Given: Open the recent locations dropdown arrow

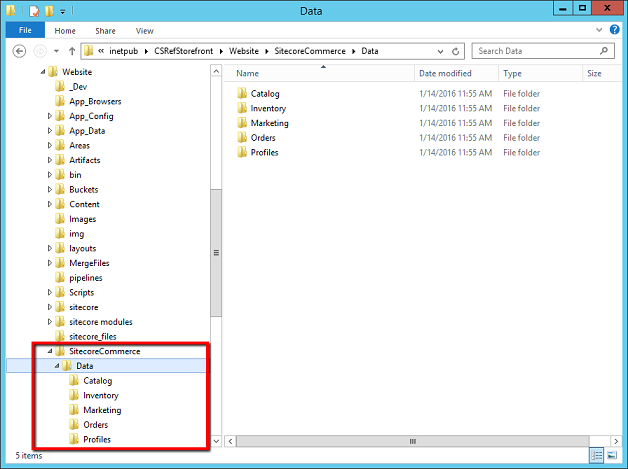Looking at the screenshot, I should coord(56,51).
